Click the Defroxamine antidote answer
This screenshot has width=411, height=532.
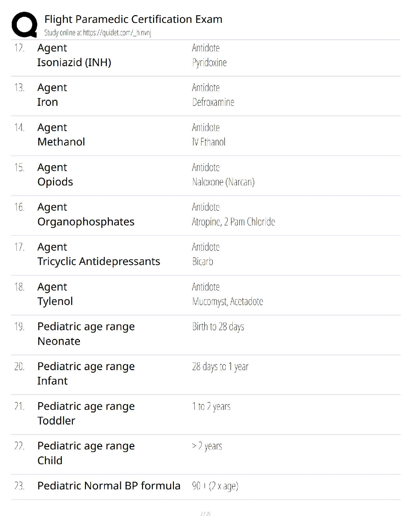[213, 102]
